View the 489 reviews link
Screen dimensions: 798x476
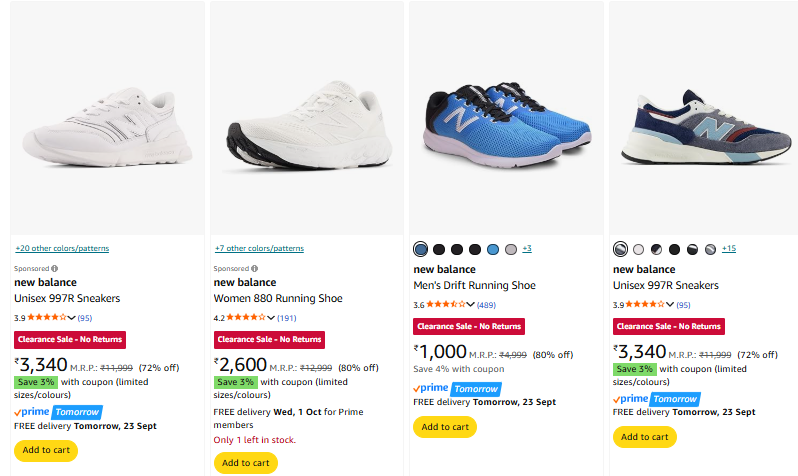click(486, 305)
